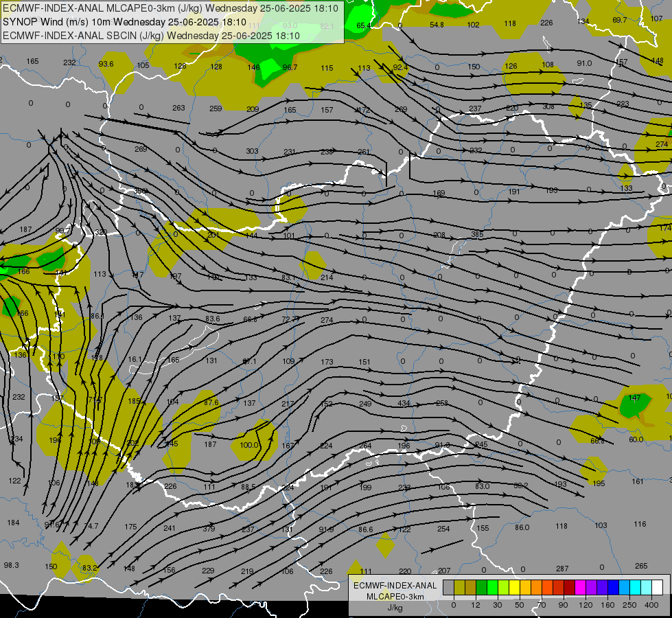The image size is (672, 618).
Task: Click the legend tick label 30
Action: pyautogui.click(x=498, y=605)
